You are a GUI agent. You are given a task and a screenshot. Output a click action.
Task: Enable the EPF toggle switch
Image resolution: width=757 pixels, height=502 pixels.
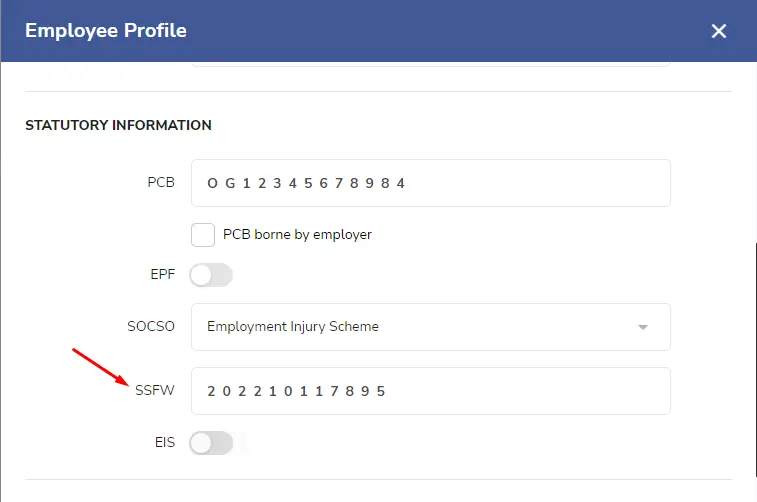pyautogui.click(x=211, y=275)
